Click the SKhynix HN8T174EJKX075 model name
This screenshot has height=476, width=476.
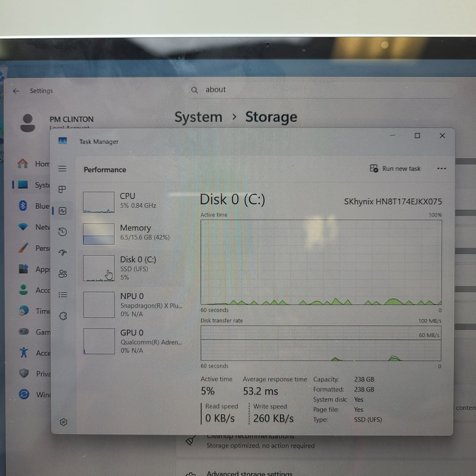(x=393, y=202)
